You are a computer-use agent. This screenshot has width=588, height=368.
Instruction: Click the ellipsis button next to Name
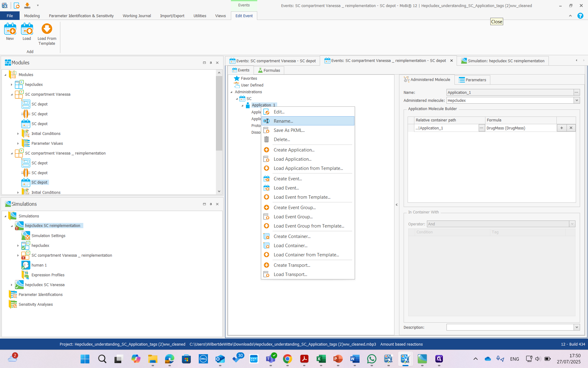[x=576, y=92]
